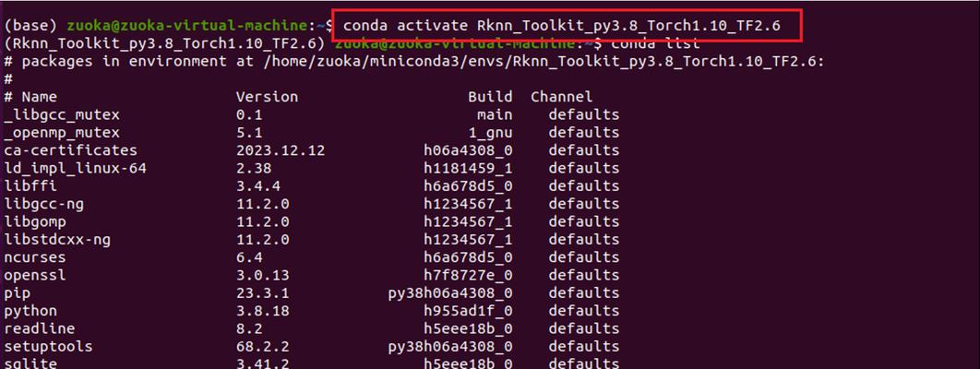The width and height of the screenshot is (980, 369).
Task: Click the _libgcc_mutex package name
Action: click(62, 115)
